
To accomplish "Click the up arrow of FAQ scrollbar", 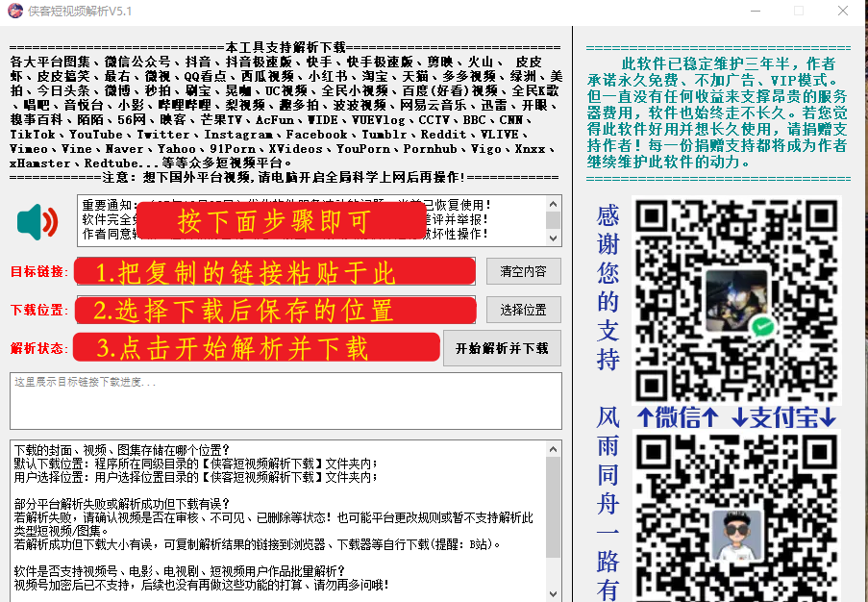I will [554, 449].
